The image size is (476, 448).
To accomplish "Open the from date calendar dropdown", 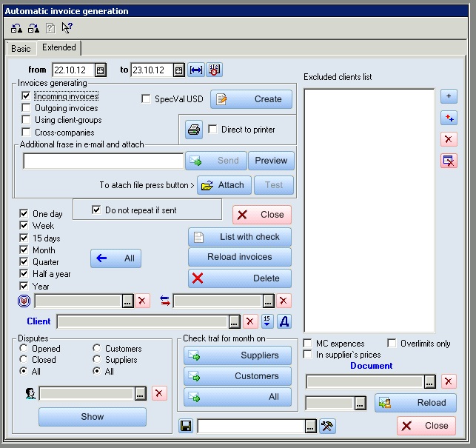I will [x=101, y=70].
